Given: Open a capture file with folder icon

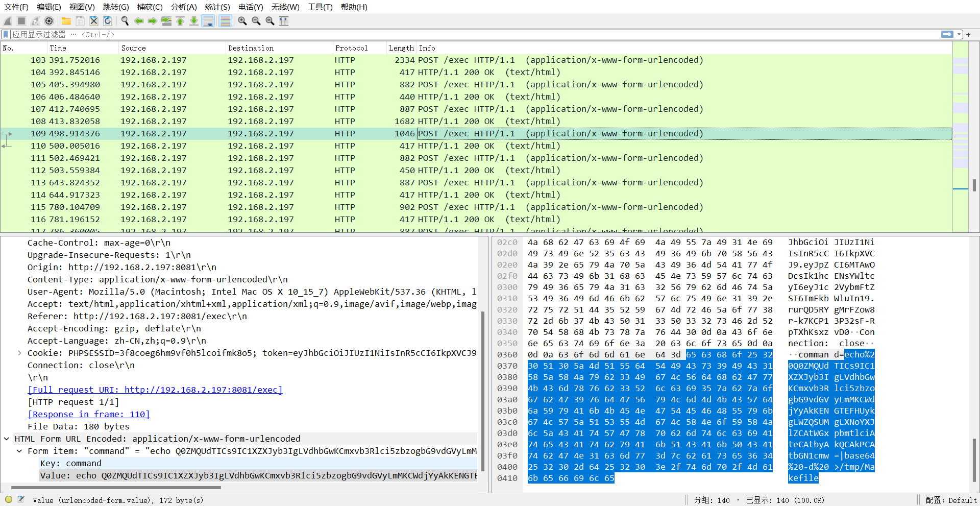Looking at the screenshot, I should (66, 21).
